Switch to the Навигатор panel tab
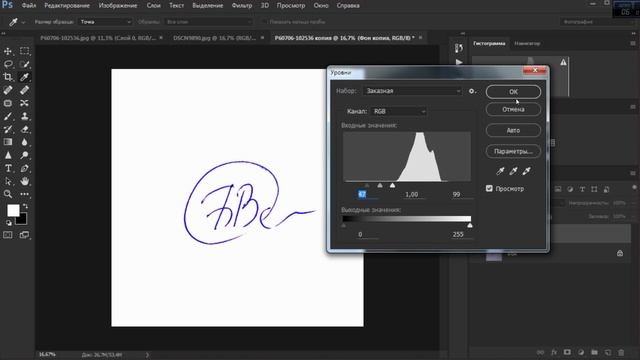The height and width of the screenshot is (360, 640). 527,43
